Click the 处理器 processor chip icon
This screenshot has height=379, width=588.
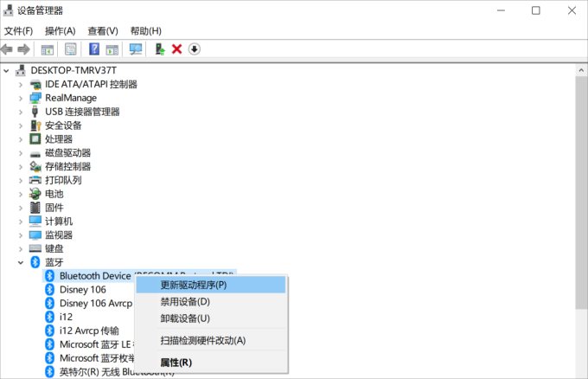coord(35,139)
